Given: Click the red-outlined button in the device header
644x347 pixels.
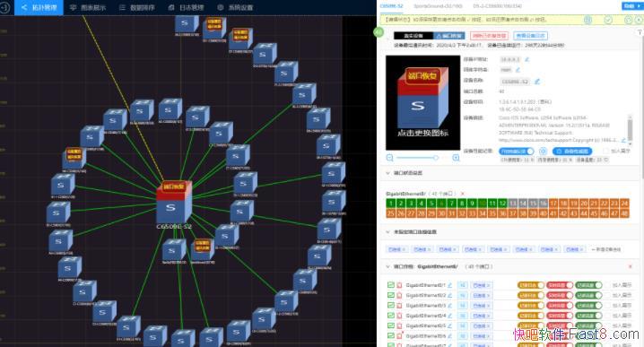Looking at the screenshot, I should [x=489, y=36].
